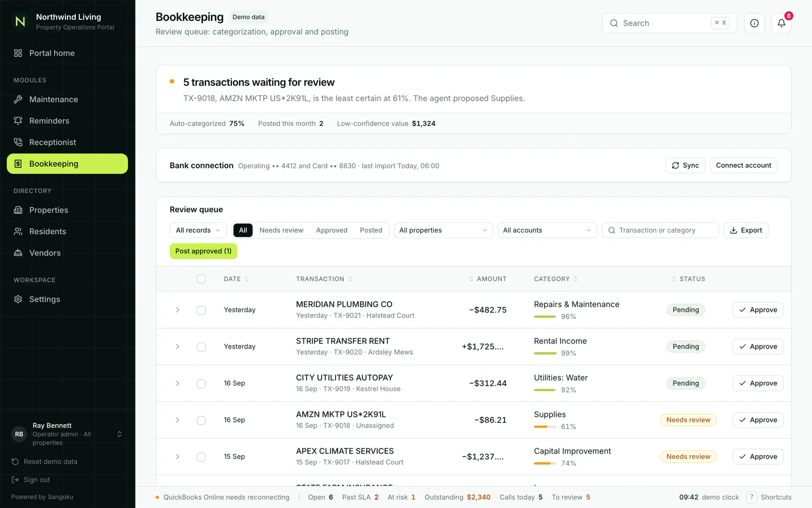The width and height of the screenshot is (812, 508).
Task: Sort by the Category column arrows
Action: (576, 279)
